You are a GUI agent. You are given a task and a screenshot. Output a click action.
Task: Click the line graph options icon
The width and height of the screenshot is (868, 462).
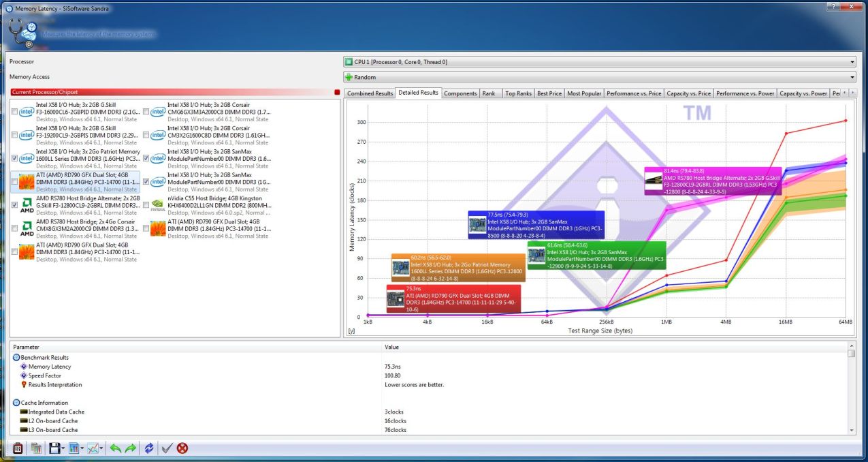pyautogui.click(x=93, y=448)
